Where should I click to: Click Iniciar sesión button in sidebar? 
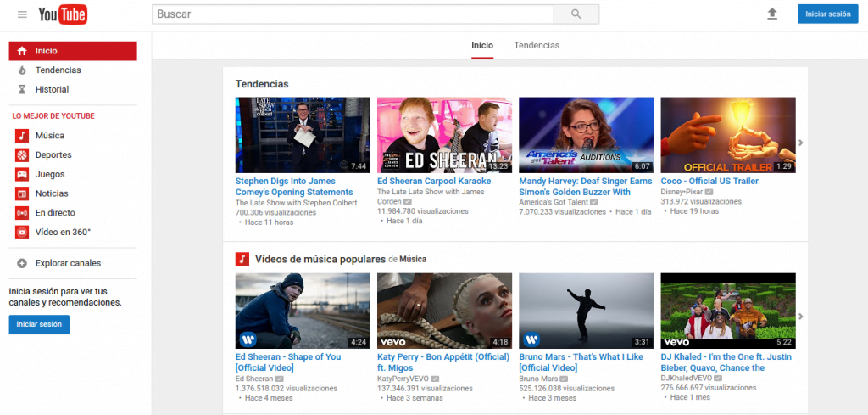pyautogui.click(x=39, y=325)
